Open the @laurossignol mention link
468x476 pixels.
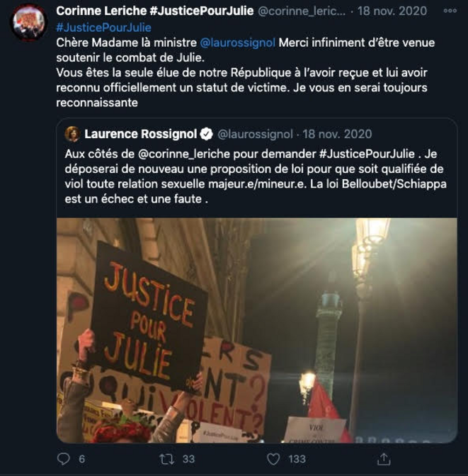point(238,42)
